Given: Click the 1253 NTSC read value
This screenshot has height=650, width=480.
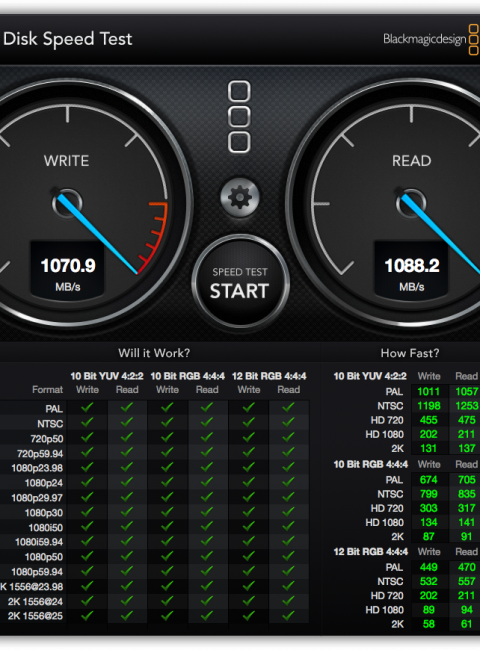Looking at the screenshot, I should pyautogui.click(x=467, y=406).
